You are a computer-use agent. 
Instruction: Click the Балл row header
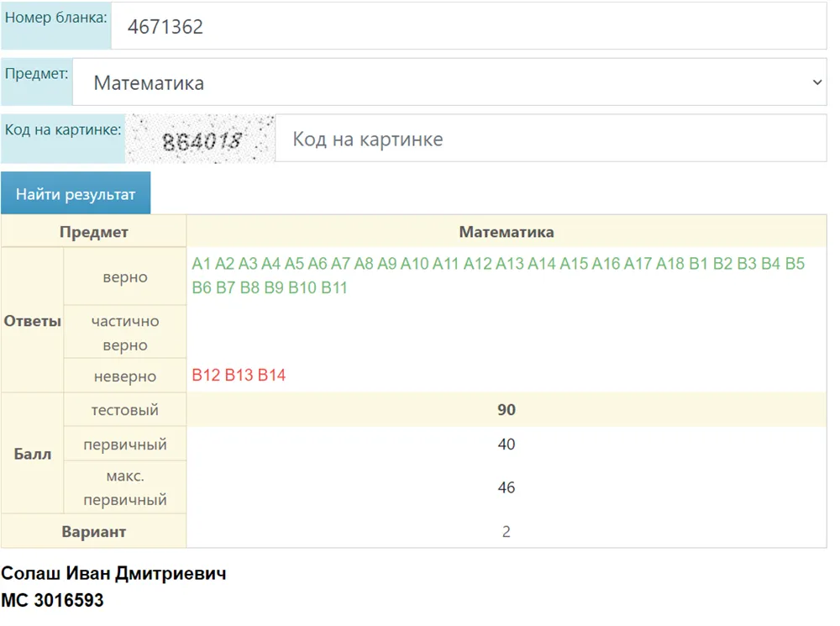32,454
